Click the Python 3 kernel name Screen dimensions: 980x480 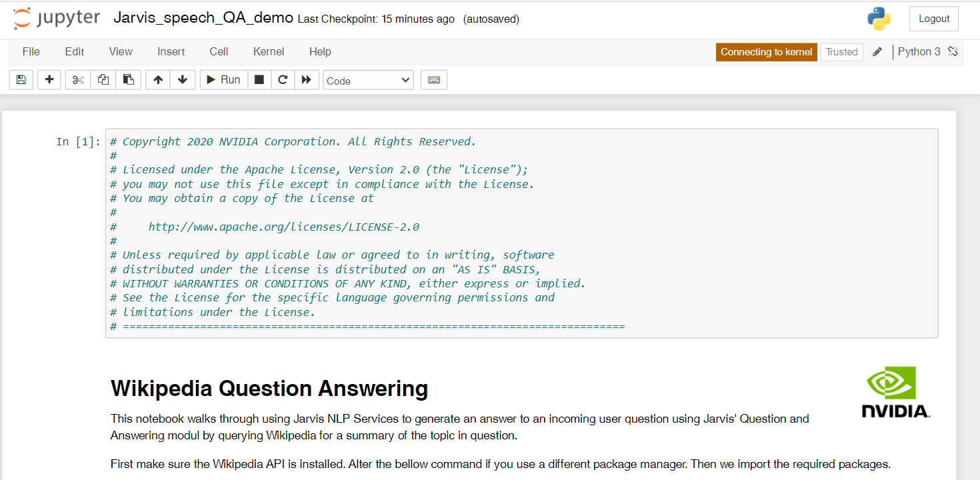click(919, 51)
